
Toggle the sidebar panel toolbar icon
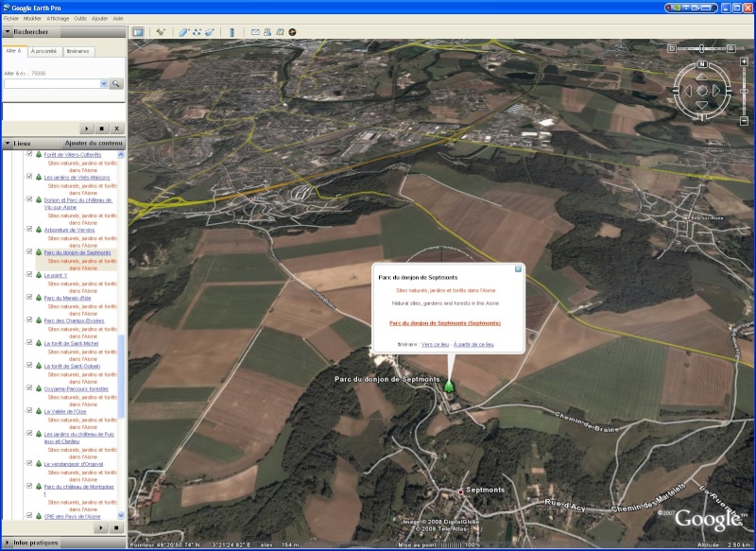pos(138,32)
